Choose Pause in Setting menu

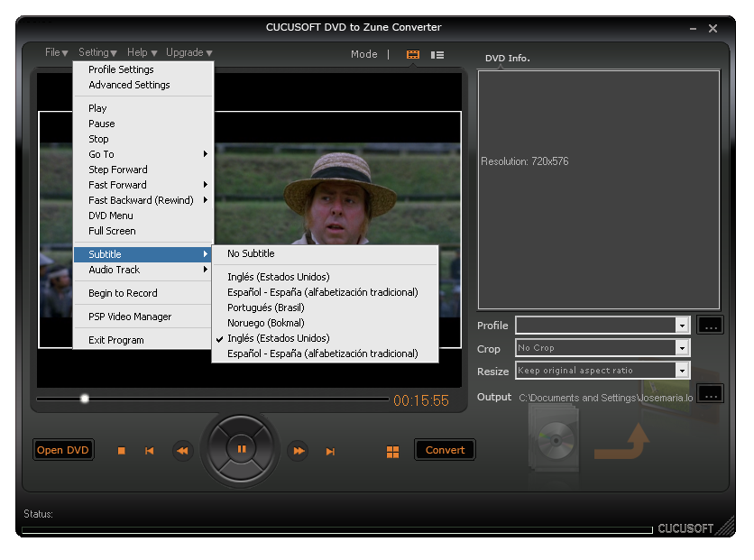pyautogui.click(x=143, y=124)
